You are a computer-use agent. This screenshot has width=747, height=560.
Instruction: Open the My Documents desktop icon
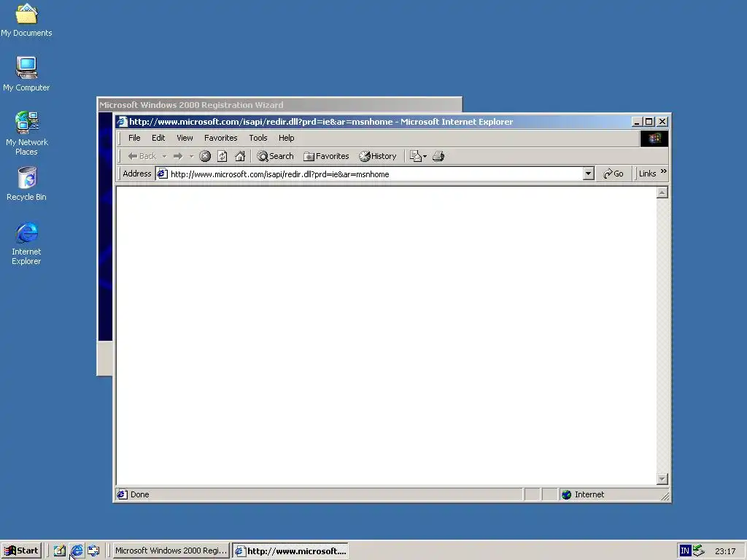27,20
